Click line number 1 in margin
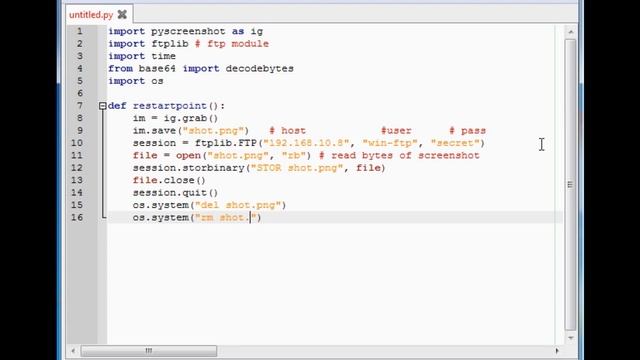The height and width of the screenshot is (360, 640). [x=80, y=31]
